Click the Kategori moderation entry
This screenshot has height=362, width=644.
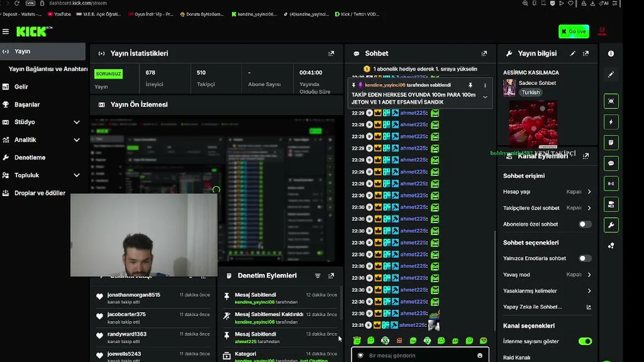(279, 356)
